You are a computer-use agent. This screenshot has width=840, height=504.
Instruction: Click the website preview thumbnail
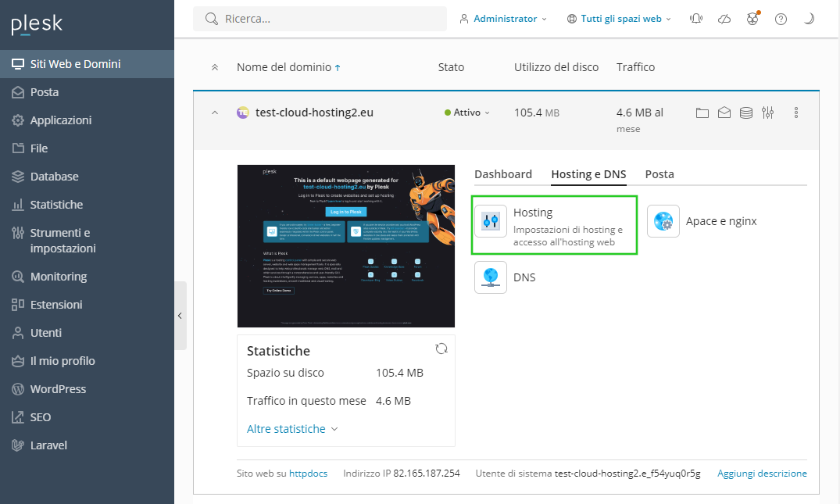346,246
